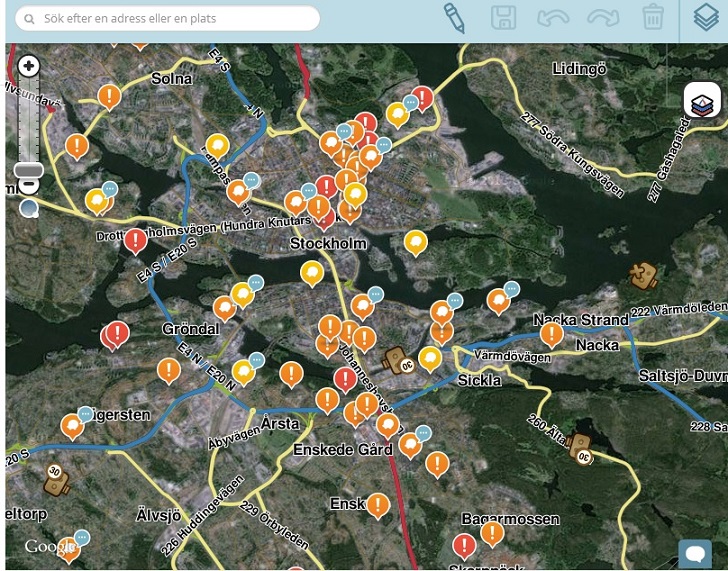The height and width of the screenshot is (571, 728).
Task: Open the layers panel in top toolbar
Action: pyautogui.click(x=706, y=17)
